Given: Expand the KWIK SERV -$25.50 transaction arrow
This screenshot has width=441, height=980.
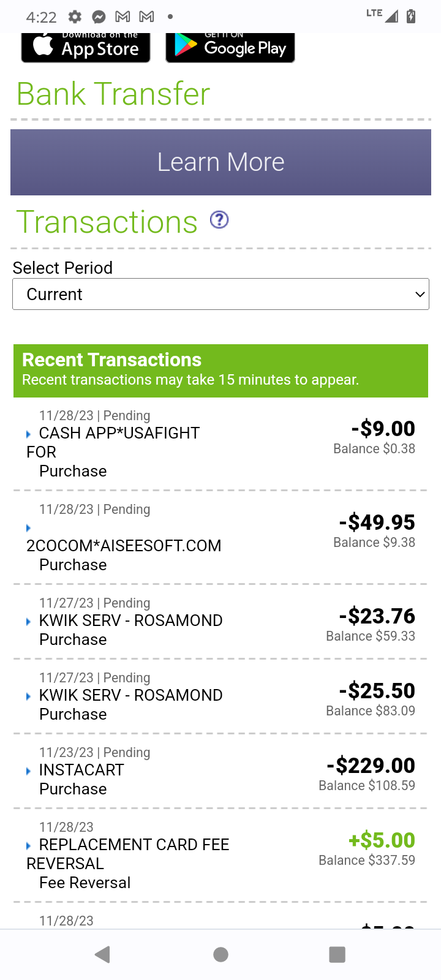Looking at the screenshot, I should 29,696.
